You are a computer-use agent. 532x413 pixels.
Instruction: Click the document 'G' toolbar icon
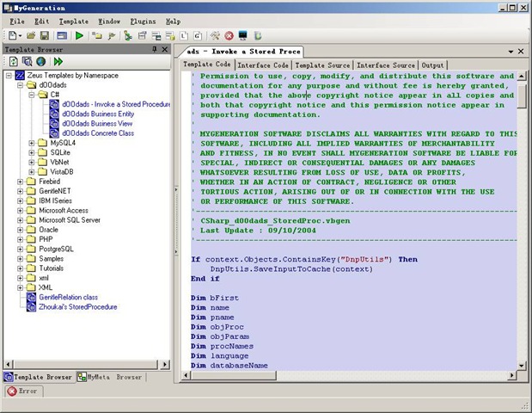(x=198, y=35)
